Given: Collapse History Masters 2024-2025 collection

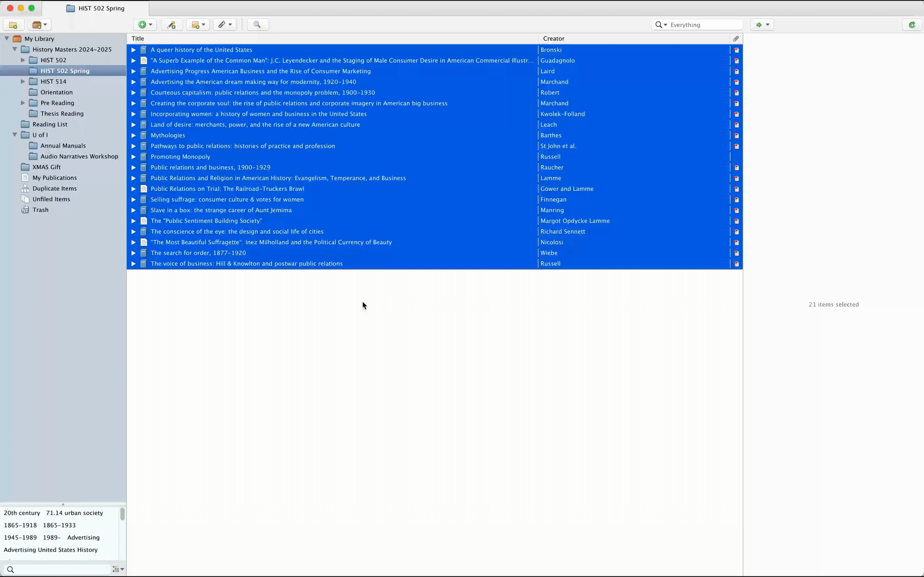Looking at the screenshot, I should [x=15, y=49].
